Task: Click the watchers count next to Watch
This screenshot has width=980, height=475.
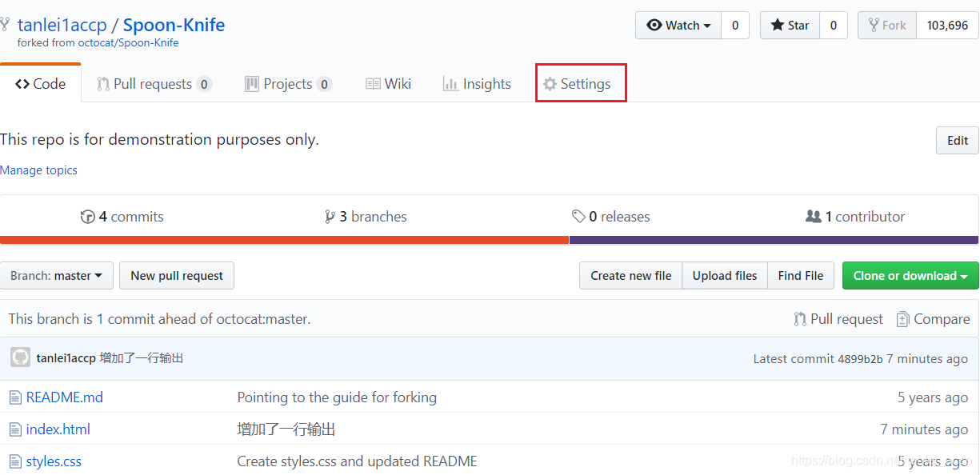Action: pyautogui.click(x=735, y=26)
